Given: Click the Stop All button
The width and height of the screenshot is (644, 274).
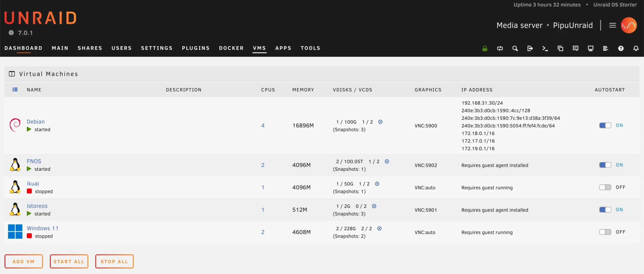Looking at the screenshot, I should pyautogui.click(x=114, y=261).
